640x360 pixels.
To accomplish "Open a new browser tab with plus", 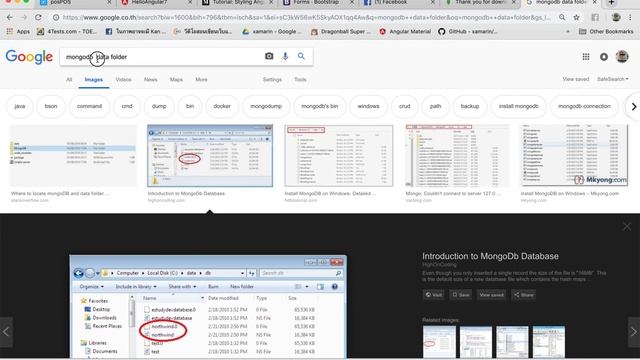I will point(611,2).
